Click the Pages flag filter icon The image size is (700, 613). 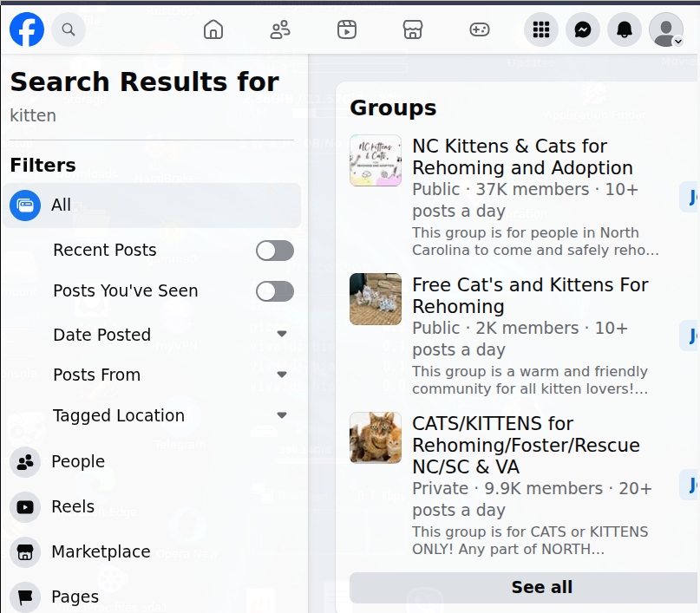(25, 597)
